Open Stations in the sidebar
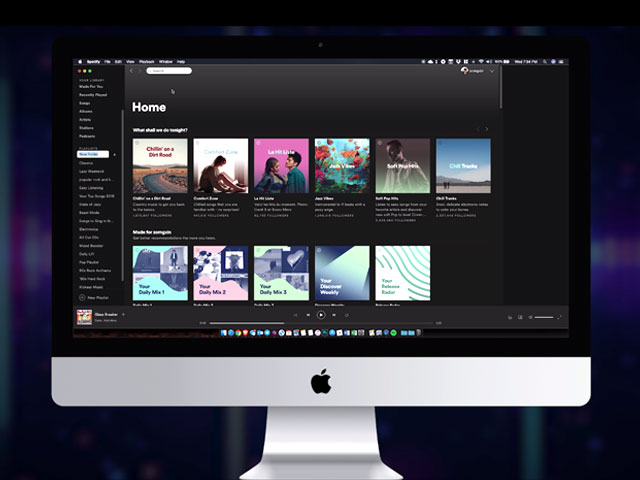640x480 pixels. [86, 128]
